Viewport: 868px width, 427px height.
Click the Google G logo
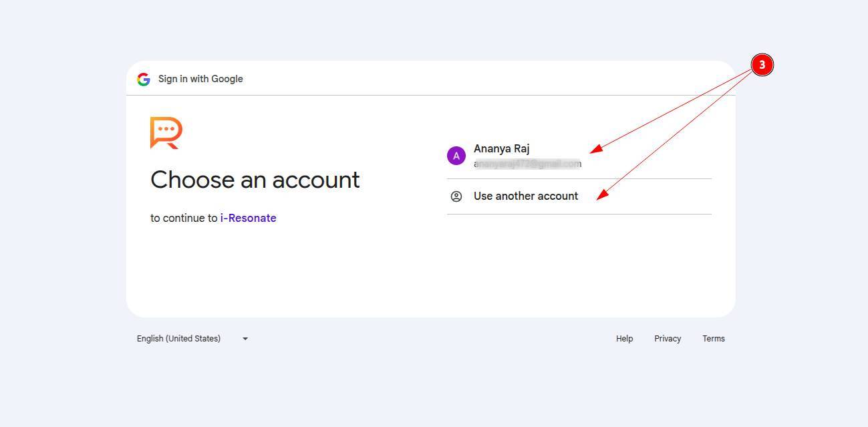pos(144,80)
